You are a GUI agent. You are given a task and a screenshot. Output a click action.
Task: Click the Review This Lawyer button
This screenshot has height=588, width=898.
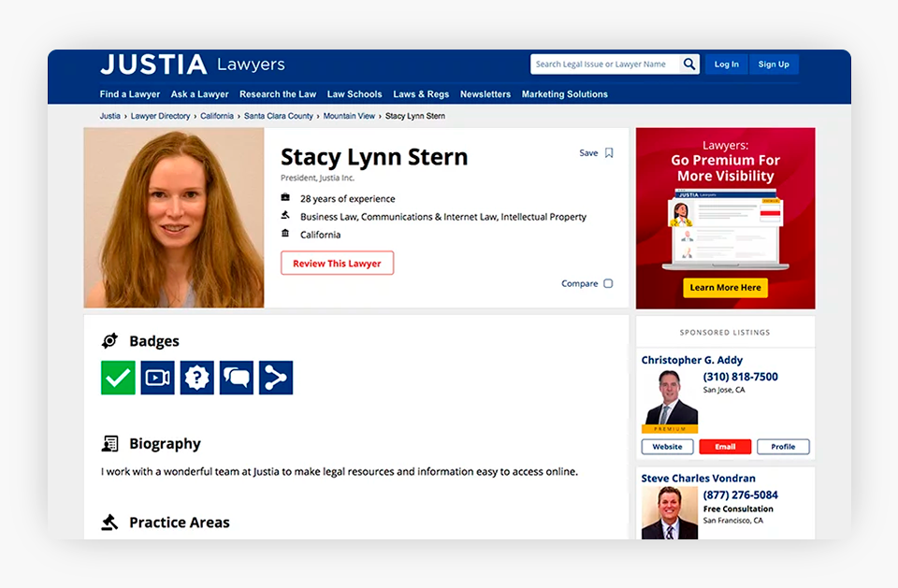click(337, 264)
